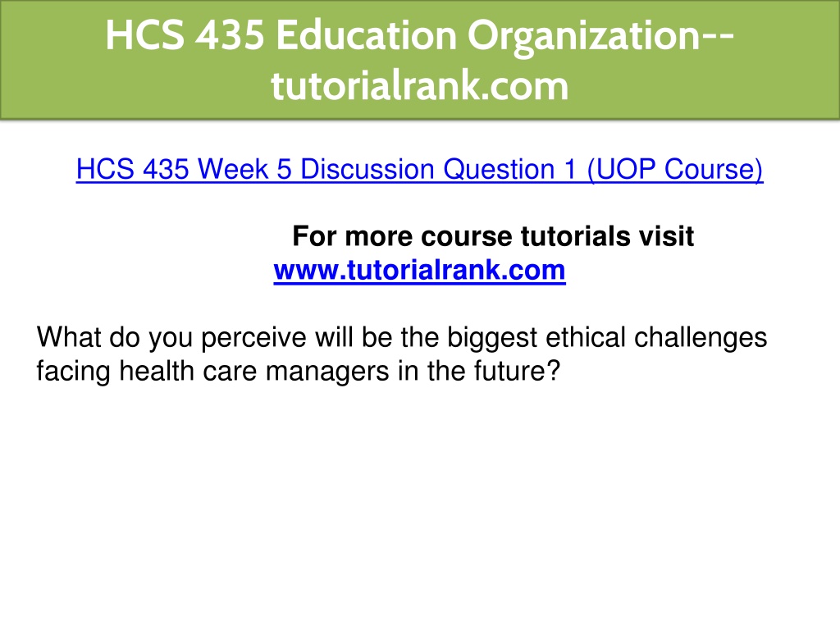Click the '(UOP Course)' part of the link
This screenshot has width=840, height=630.
675,170
